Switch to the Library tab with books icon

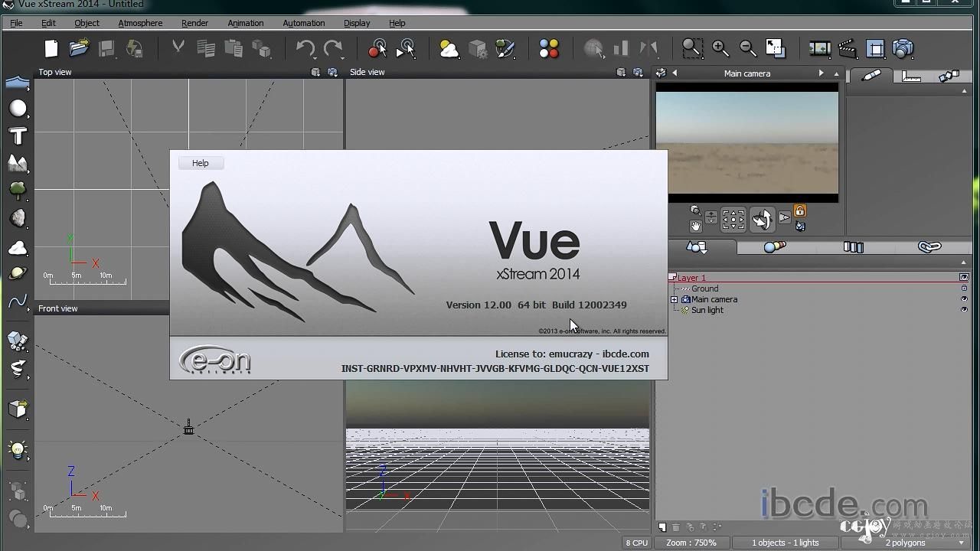(x=853, y=247)
